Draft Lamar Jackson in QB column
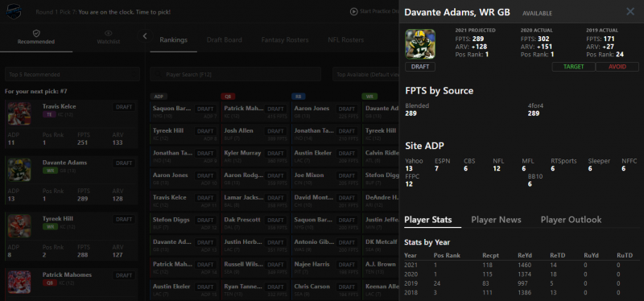This screenshot has width=644, height=301. pyautogui.click(x=276, y=198)
